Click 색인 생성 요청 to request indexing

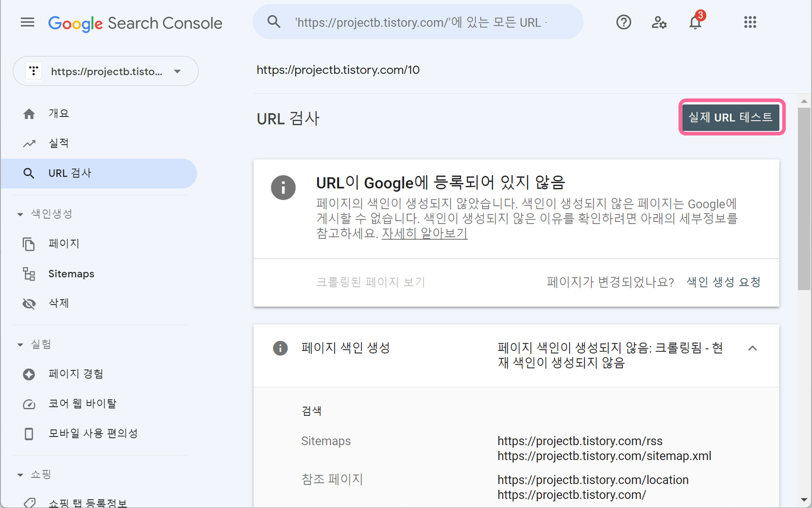pyautogui.click(x=723, y=282)
